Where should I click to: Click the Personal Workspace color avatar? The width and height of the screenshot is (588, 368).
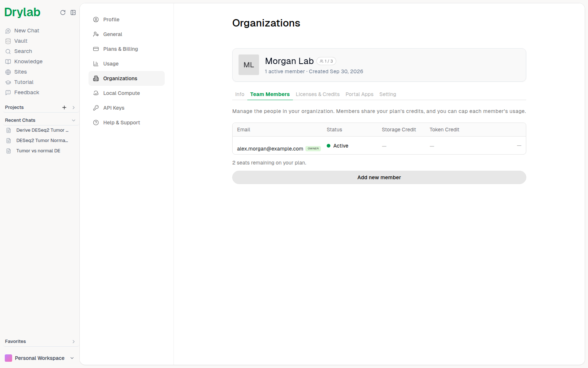coord(8,358)
